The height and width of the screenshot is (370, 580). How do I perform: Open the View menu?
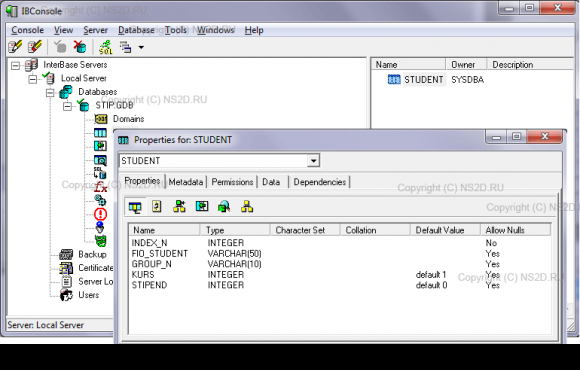63,30
